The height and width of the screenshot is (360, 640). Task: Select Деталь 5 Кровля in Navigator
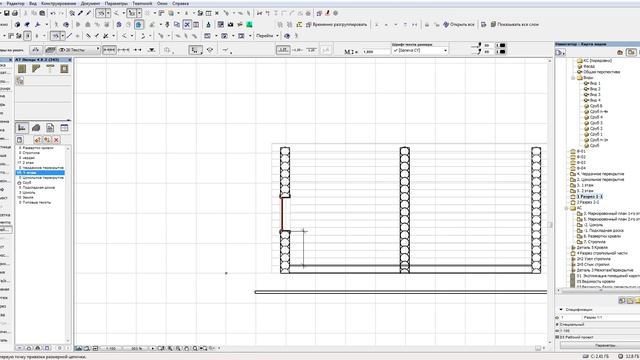pyautogui.click(x=589, y=248)
